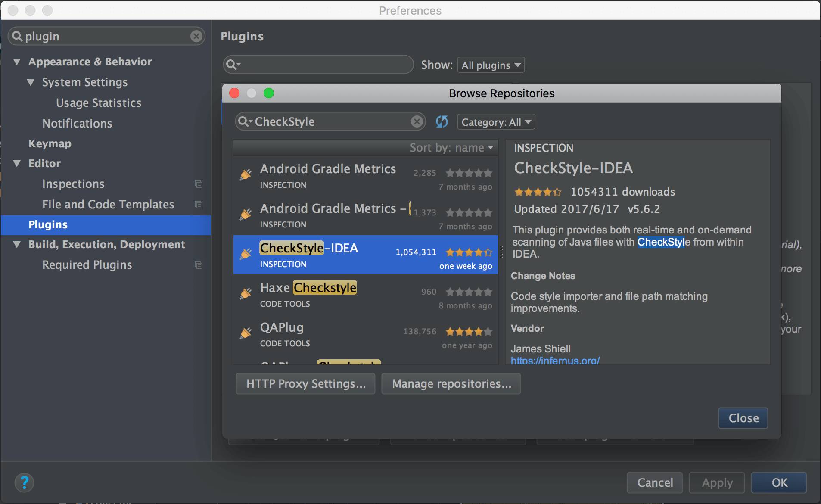Image resolution: width=821 pixels, height=504 pixels.
Task: Click the star rating in the Haxe Checkstyle row
Action: 469,292
